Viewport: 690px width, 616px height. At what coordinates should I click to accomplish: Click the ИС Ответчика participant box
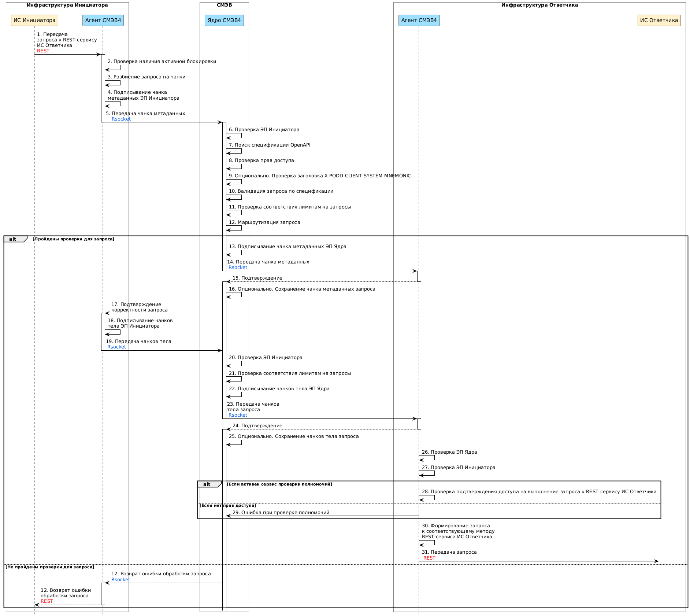(659, 20)
